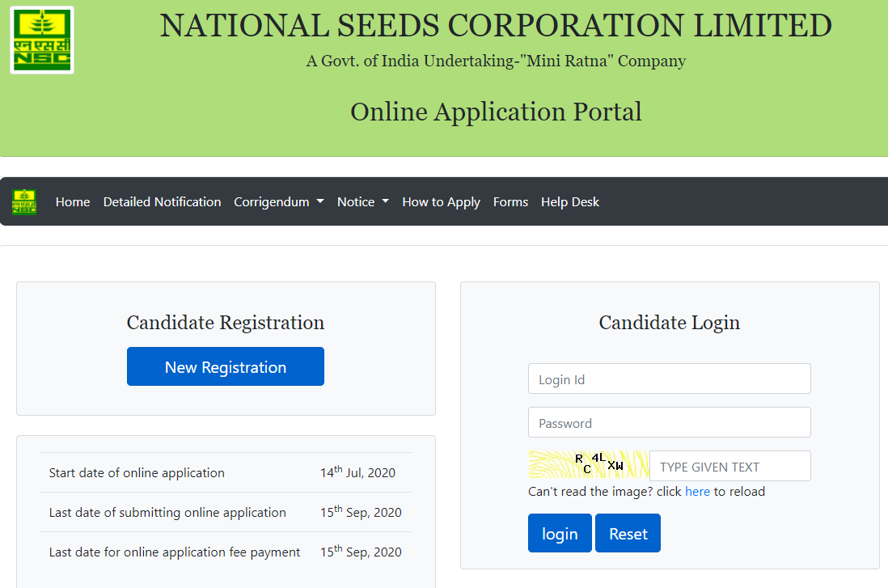Open the Help Desk page

coord(569,201)
